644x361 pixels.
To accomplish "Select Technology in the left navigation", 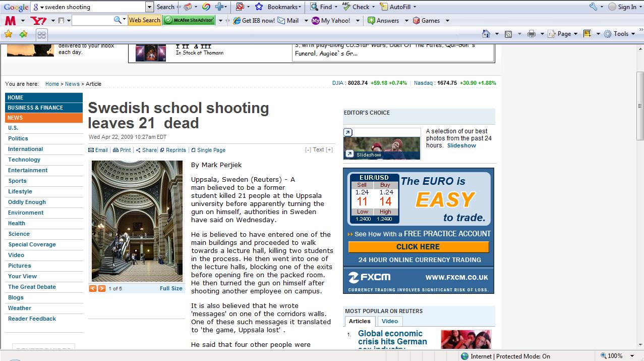I will [24, 160].
